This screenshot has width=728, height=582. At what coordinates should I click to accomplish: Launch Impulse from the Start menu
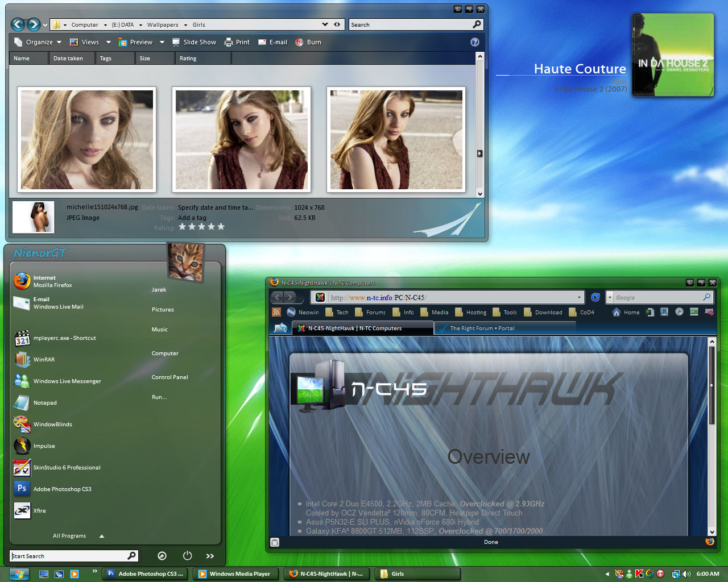click(35, 446)
